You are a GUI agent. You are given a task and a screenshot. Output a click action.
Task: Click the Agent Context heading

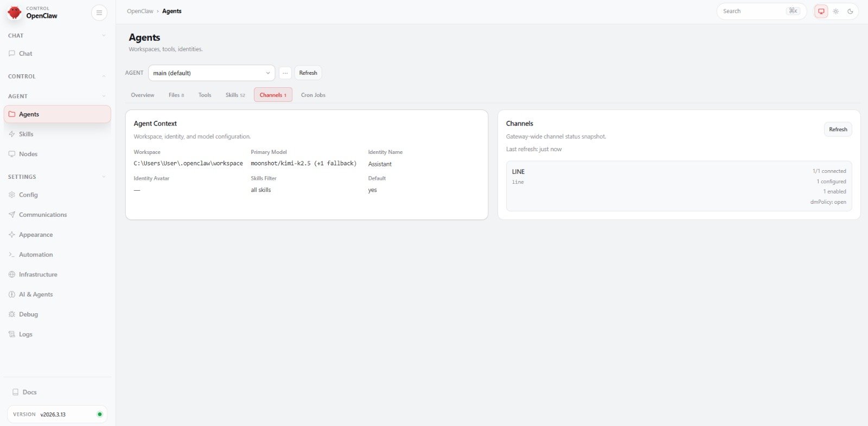(155, 124)
